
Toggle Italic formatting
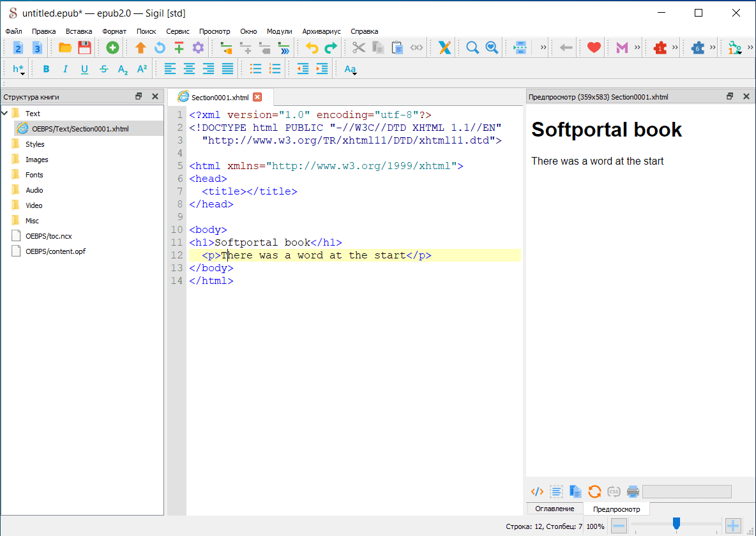point(65,69)
